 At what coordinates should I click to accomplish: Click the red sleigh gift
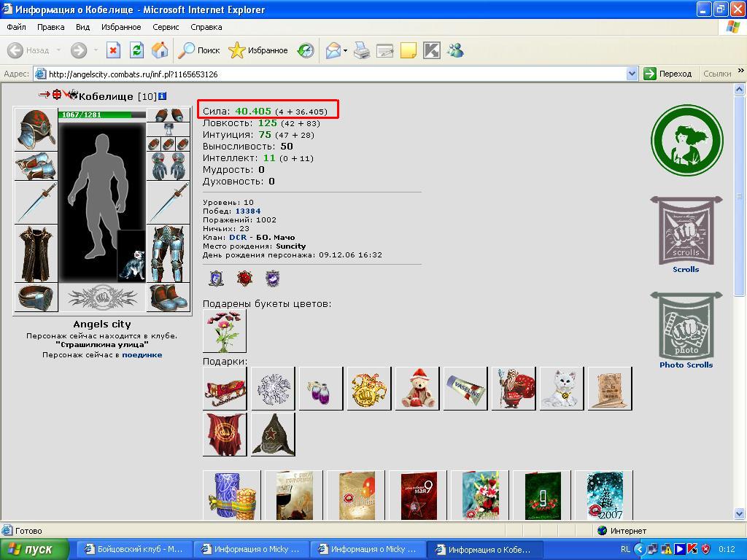click(x=225, y=389)
